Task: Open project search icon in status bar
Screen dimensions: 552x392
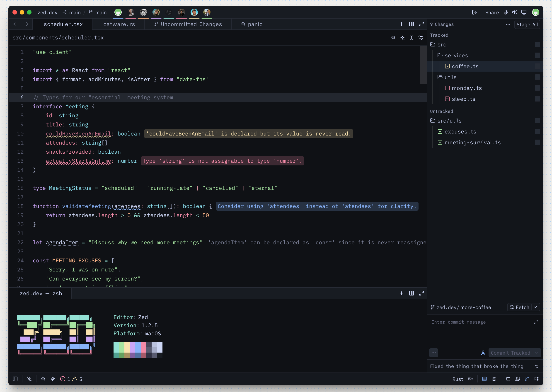Action: tap(43, 379)
